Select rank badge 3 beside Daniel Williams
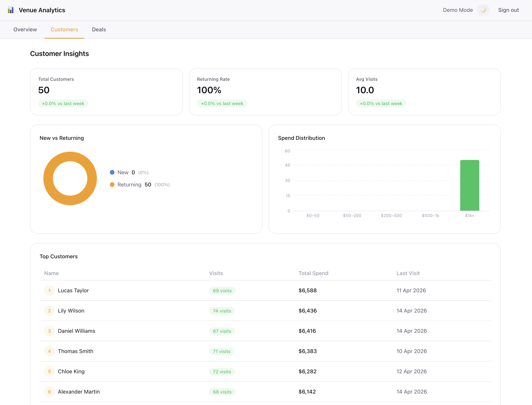 [49, 331]
